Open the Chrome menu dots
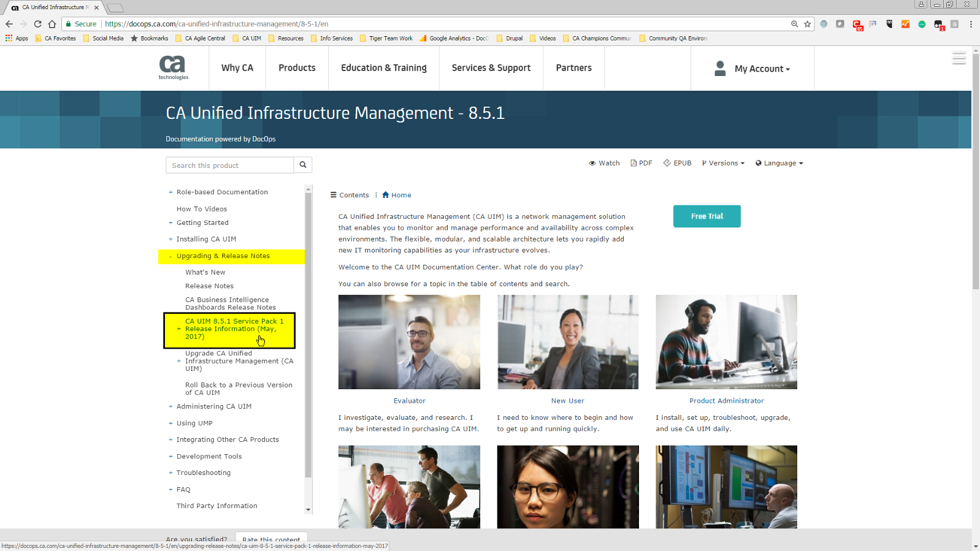 point(971,24)
